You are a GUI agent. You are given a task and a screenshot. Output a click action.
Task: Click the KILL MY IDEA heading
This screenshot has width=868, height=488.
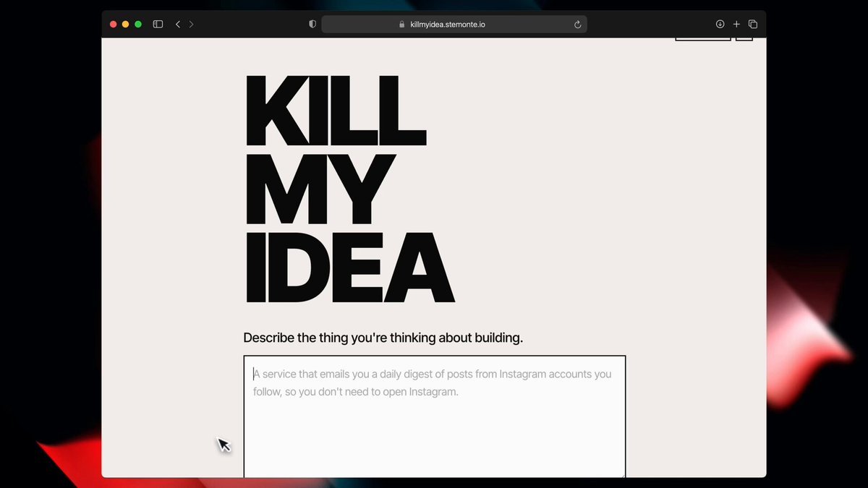click(350, 189)
